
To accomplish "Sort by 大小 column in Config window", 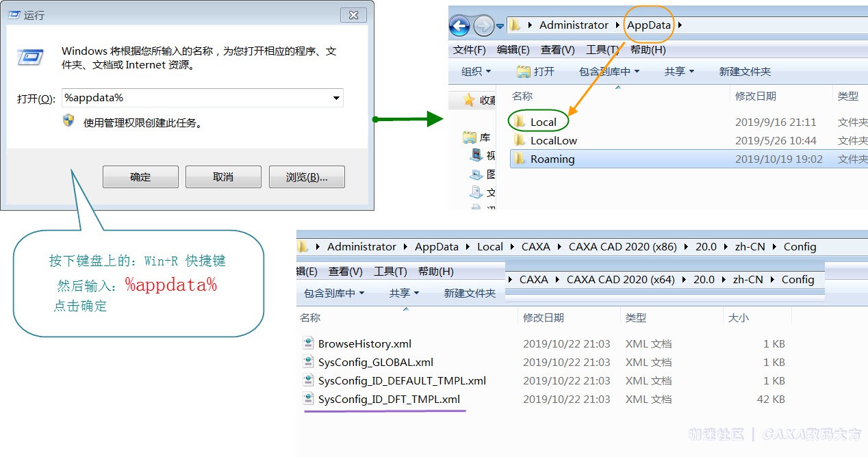I will point(738,317).
